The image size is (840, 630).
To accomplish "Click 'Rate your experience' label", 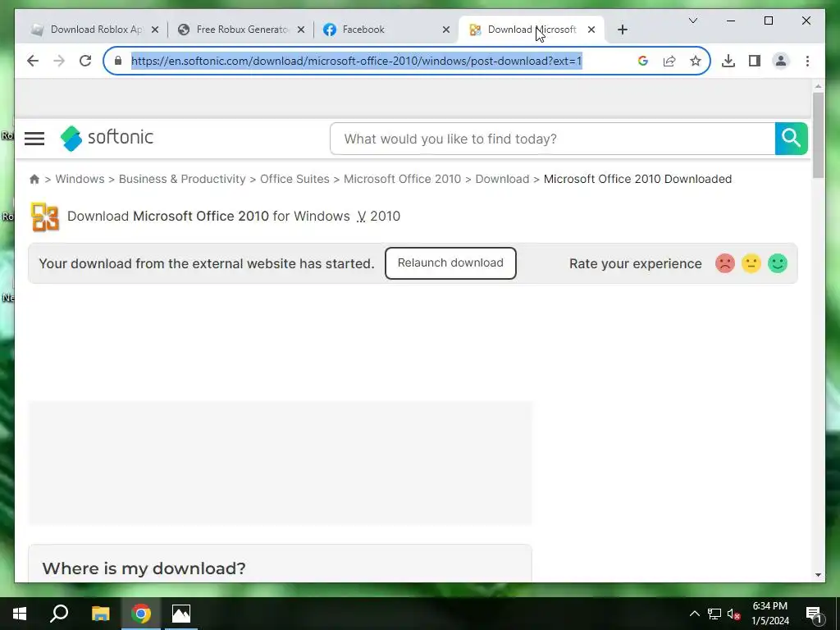I will pos(636,263).
